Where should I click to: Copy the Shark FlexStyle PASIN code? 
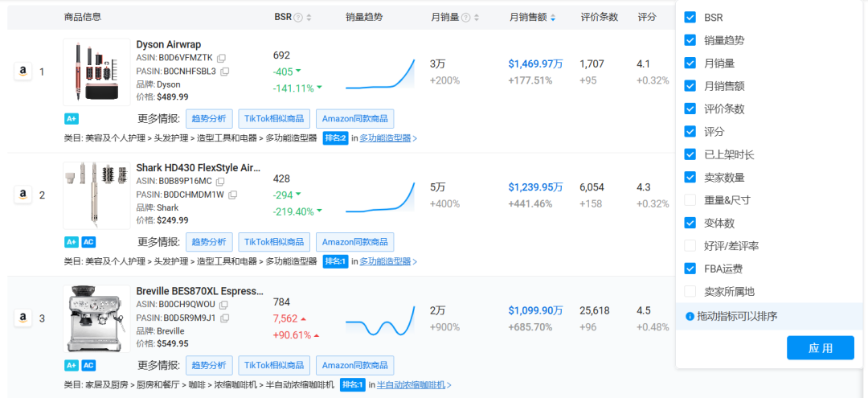pyautogui.click(x=232, y=195)
